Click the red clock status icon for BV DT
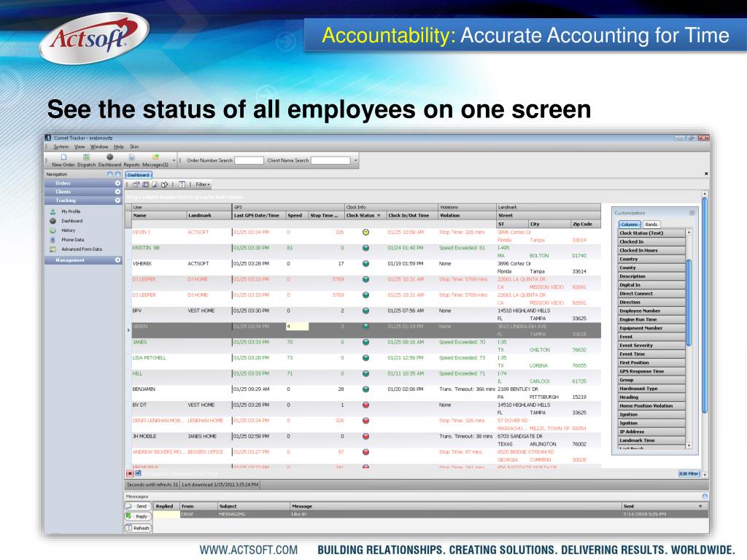Viewport: 747px width, 560px height. (366, 405)
